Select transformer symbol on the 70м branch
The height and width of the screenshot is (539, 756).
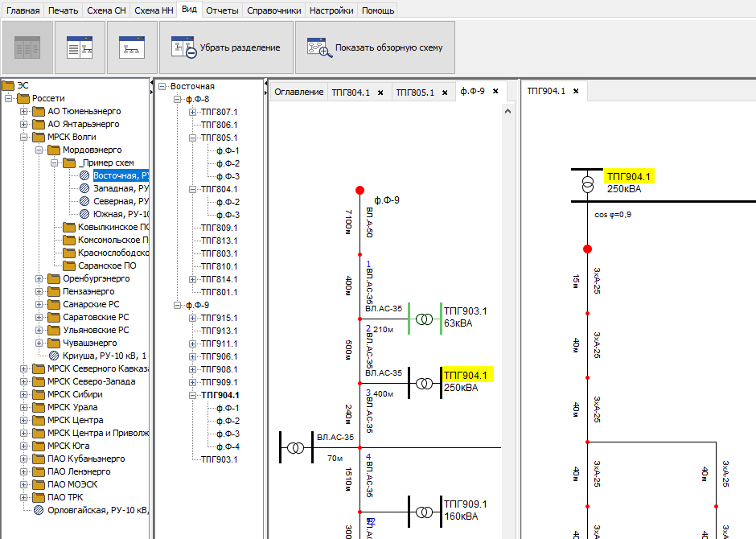[x=296, y=448]
